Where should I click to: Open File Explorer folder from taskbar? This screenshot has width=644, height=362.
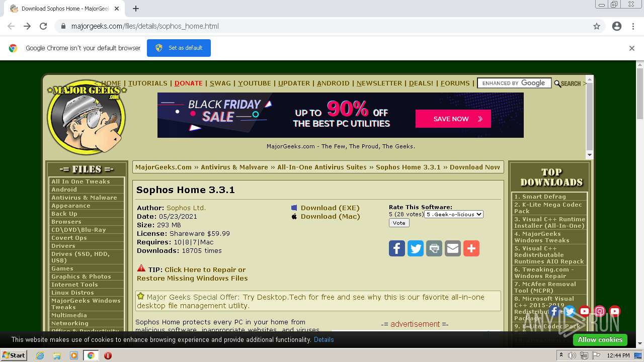[x=57, y=355]
